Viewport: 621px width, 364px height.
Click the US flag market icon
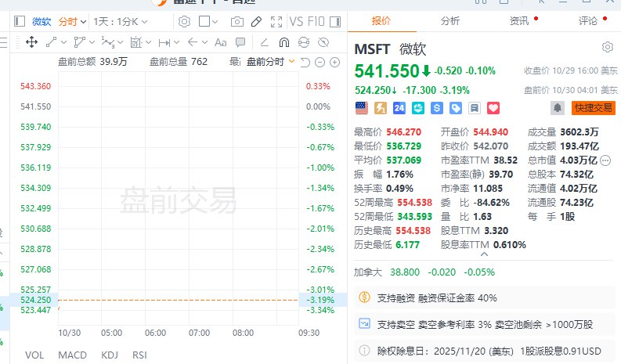[x=362, y=108]
